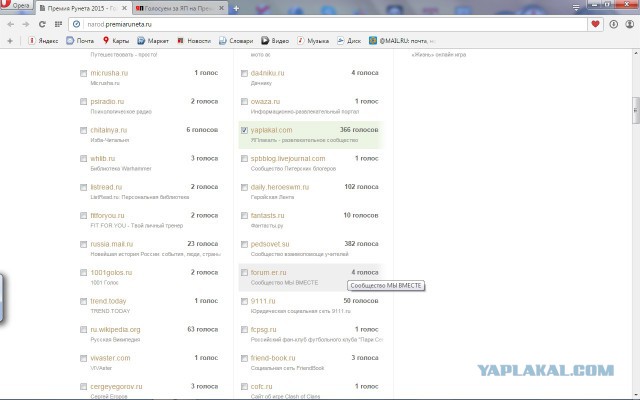This screenshot has height=400, width=640.
Task: Check the forum.er.ru checkbox
Action: [x=244, y=273]
